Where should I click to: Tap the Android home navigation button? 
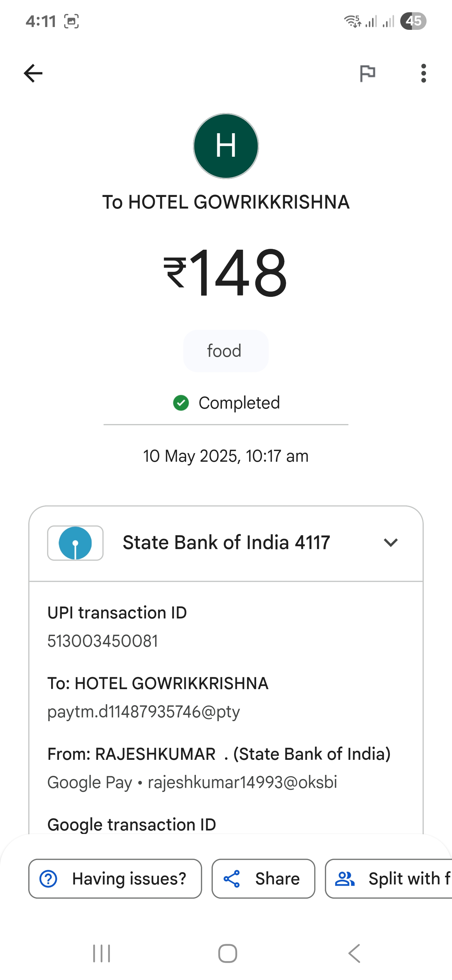click(x=228, y=953)
